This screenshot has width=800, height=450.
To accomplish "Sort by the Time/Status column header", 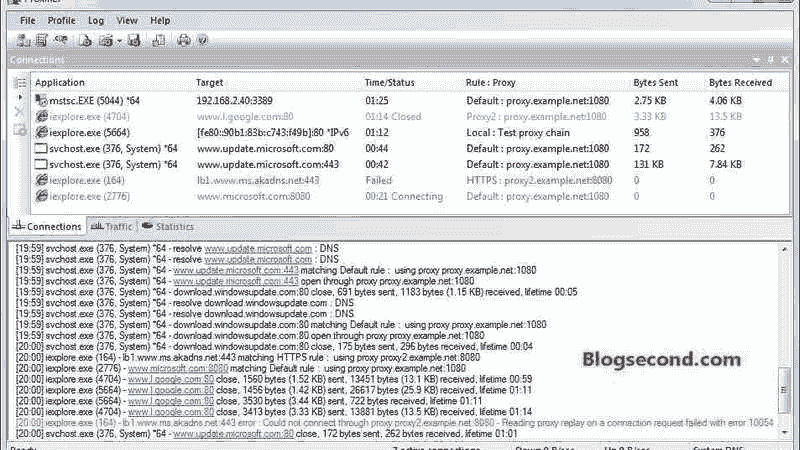I will click(390, 83).
